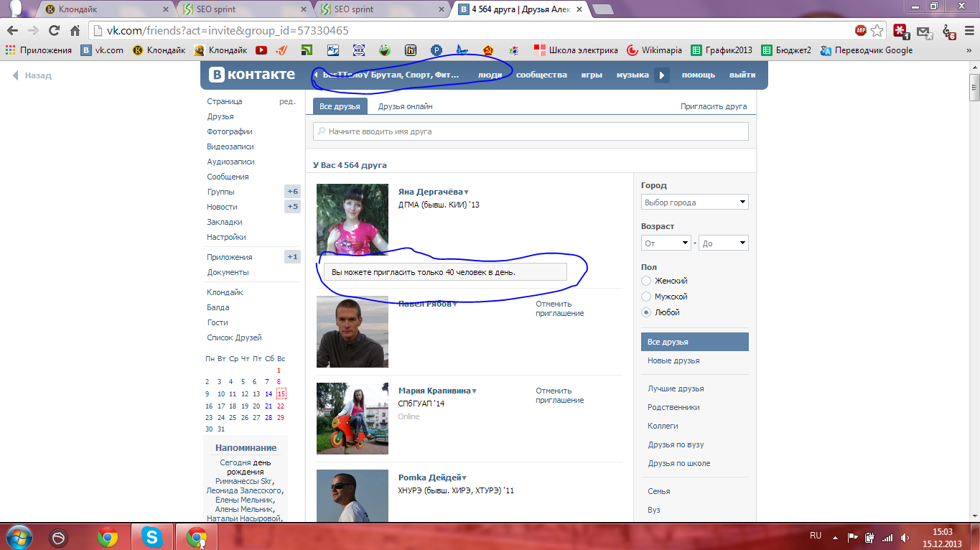
Task: Go back using the browser back arrow
Action: [x=12, y=31]
